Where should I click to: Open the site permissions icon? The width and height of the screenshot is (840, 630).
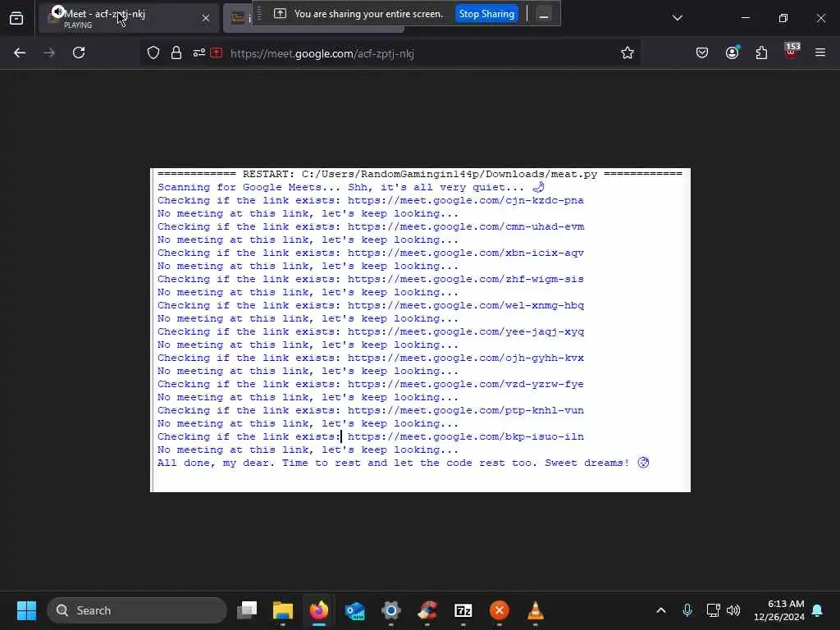click(199, 53)
